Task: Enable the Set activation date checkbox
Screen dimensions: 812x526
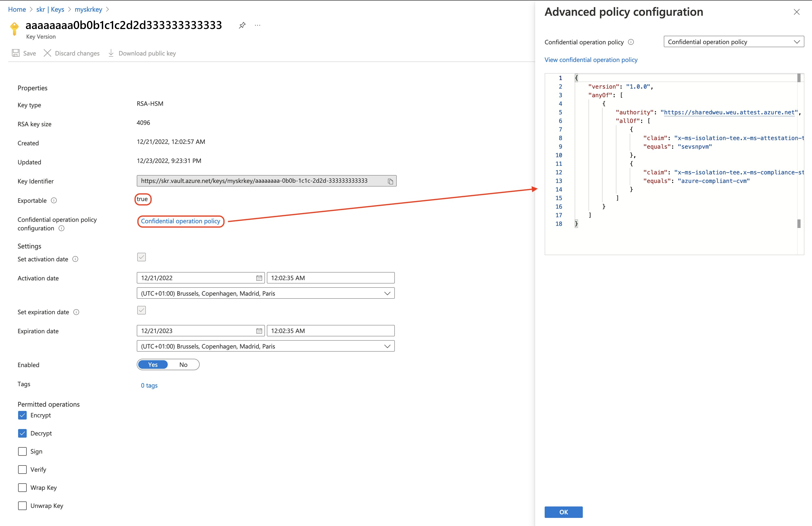Action: 142,257
